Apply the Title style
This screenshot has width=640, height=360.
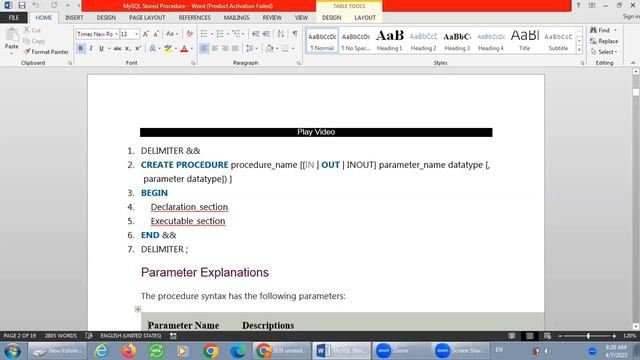coord(524,41)
